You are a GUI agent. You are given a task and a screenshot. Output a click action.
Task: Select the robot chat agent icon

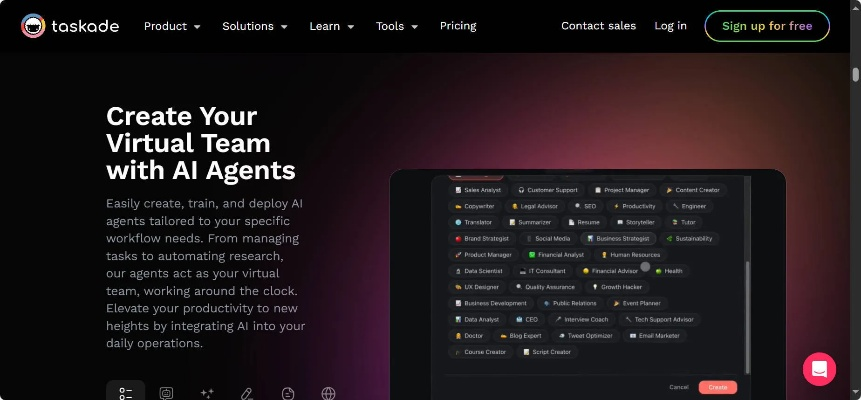click(x=166, y=393)
